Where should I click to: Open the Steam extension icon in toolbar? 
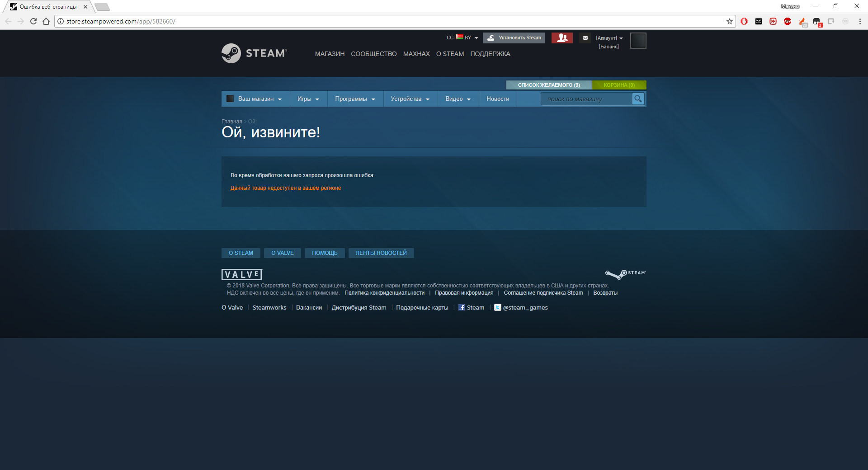point(759,21)
